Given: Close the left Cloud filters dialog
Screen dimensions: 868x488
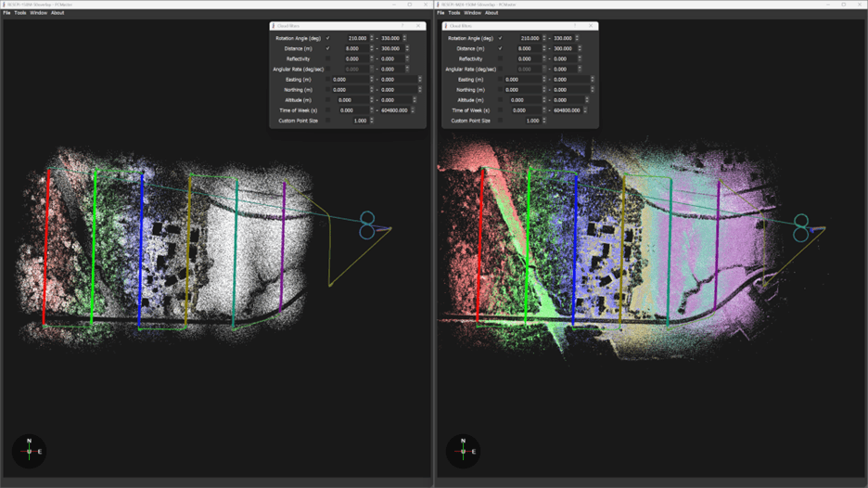Looking at the screenshot, I should point(419,26).
